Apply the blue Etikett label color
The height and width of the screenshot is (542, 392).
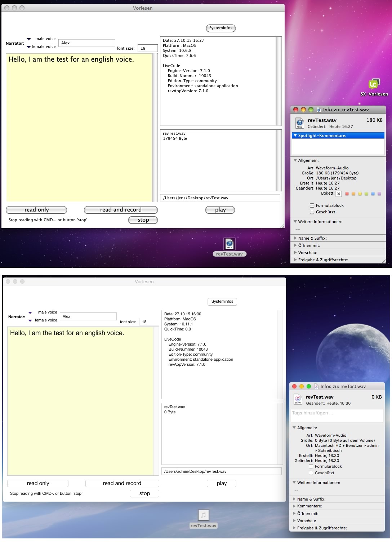373,194
